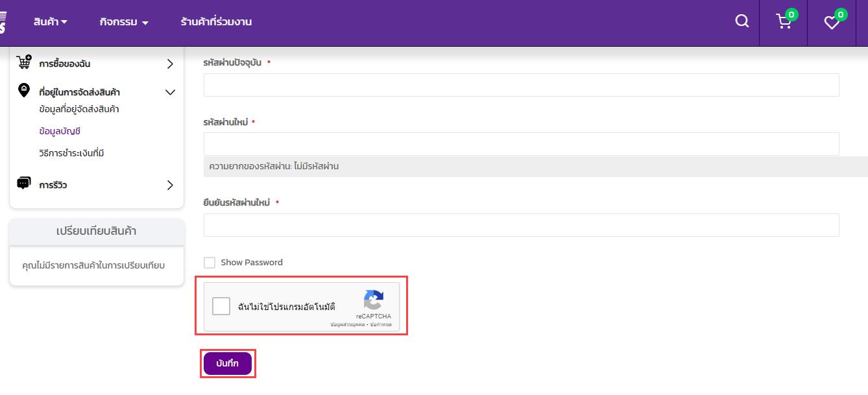Screen dimensions: 868x395
Task: Click the รหัสผ่านปัจจุบัน input field
Action: pos(521,85)
